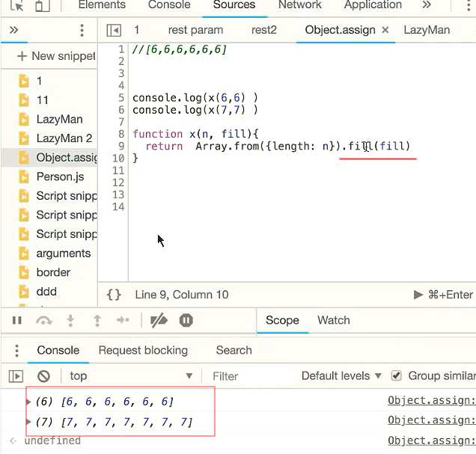Image resolution: width=476 pixels, height=454 pixels.
Task: Toggle the device toolbar icon
Action: [x=43, y=5]
